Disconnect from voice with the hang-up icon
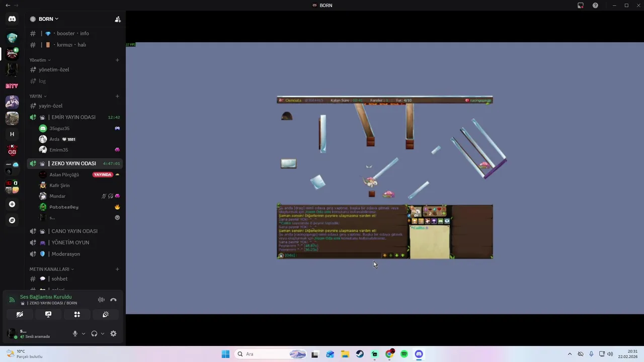This screenshot has height=362, width=644. point(113,300)
